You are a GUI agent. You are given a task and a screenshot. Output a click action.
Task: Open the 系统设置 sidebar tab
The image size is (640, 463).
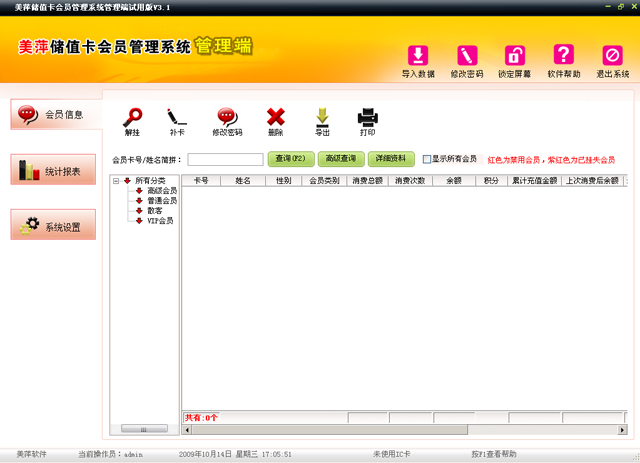pyautogui.click(x=54, y=226)
